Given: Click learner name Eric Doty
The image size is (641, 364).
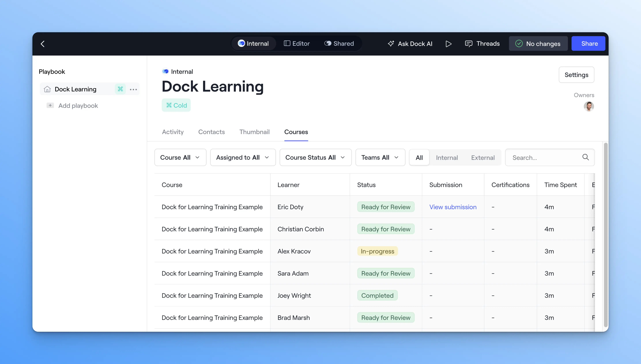Looking at the screenshot, I should pyautogui.click(x=290, y=207).
